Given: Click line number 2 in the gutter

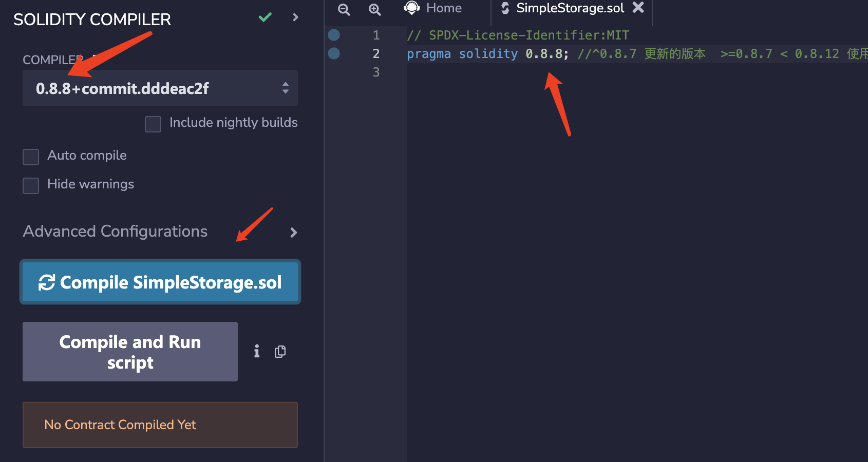Looking at the screenshot, I should 376,54.
